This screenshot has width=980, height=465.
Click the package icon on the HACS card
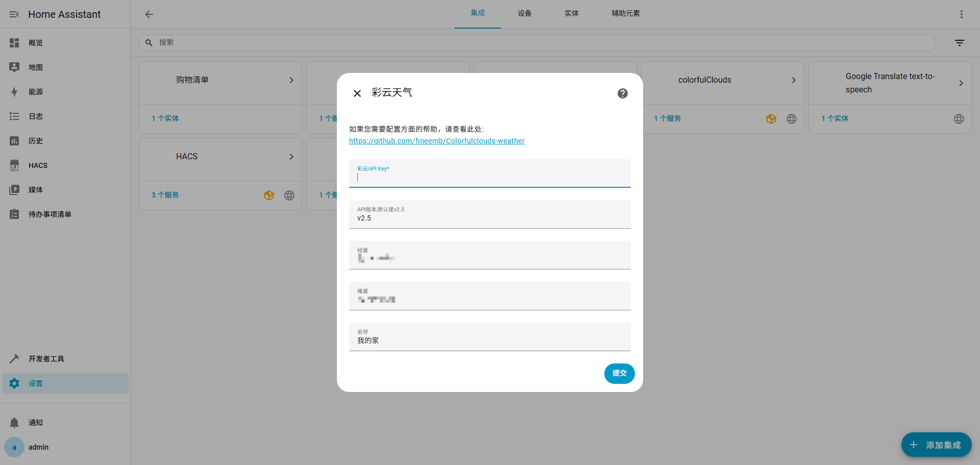(269, 195)
